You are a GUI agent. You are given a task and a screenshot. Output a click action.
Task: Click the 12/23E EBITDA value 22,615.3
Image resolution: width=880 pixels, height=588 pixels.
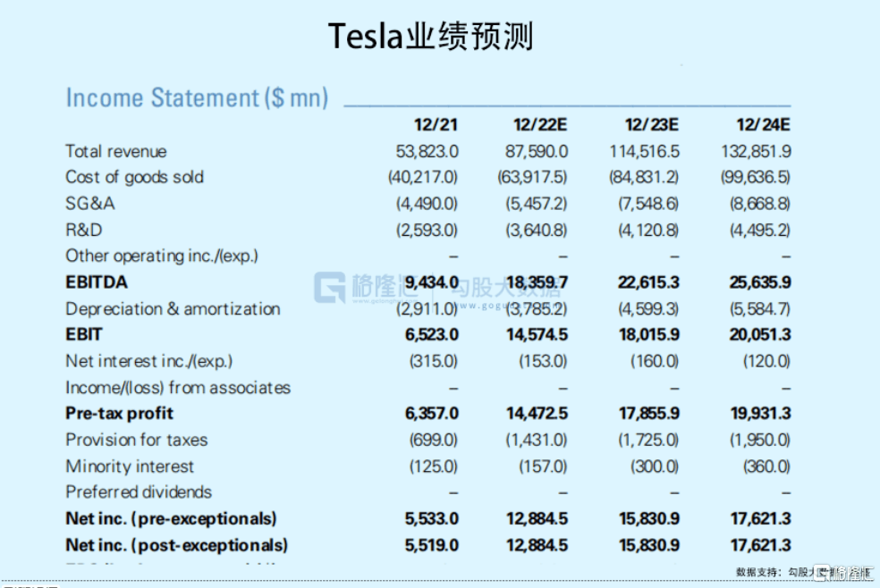648,282
